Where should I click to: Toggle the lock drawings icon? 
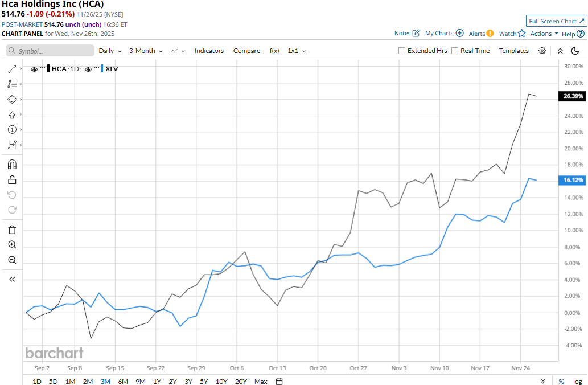coord(12,180)
